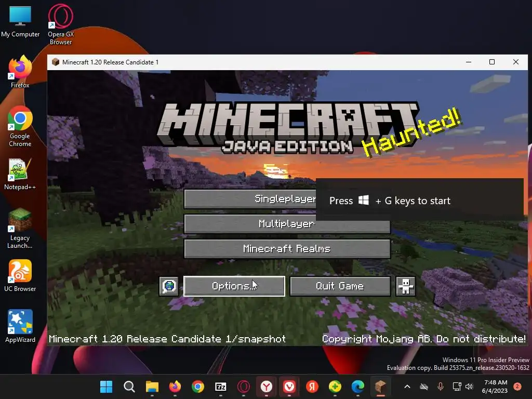Open the Options menu

point(234,286)
